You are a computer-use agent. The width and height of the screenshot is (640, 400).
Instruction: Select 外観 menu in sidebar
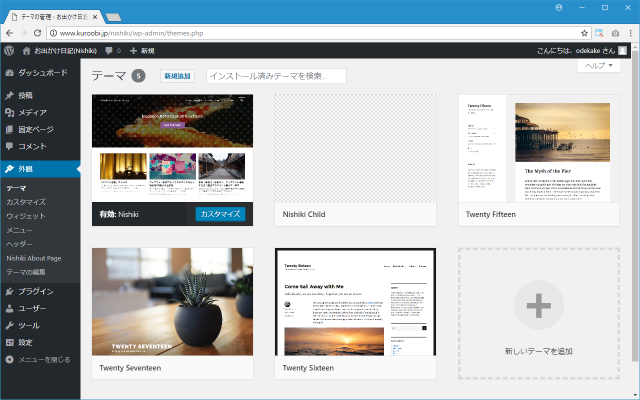click(x=40, y=169)
